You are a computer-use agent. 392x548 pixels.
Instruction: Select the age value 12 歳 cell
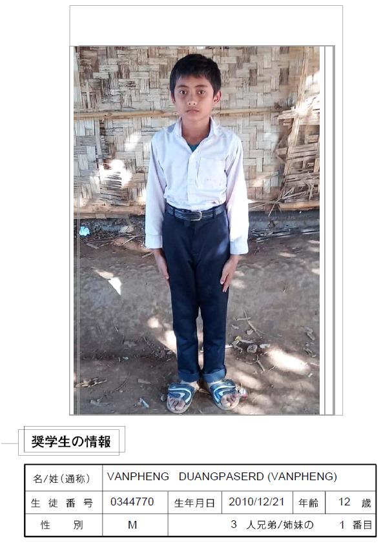point(351,502)
